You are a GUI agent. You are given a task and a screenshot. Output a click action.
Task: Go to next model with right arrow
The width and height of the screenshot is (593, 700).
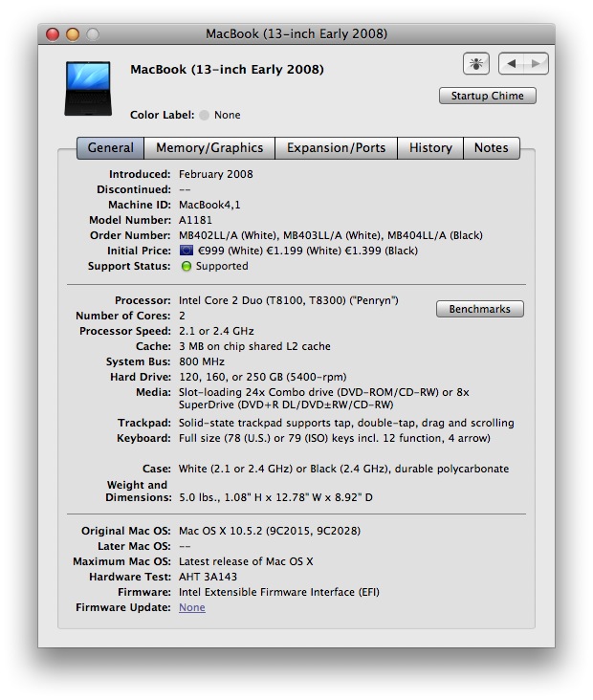pos(536,64)
